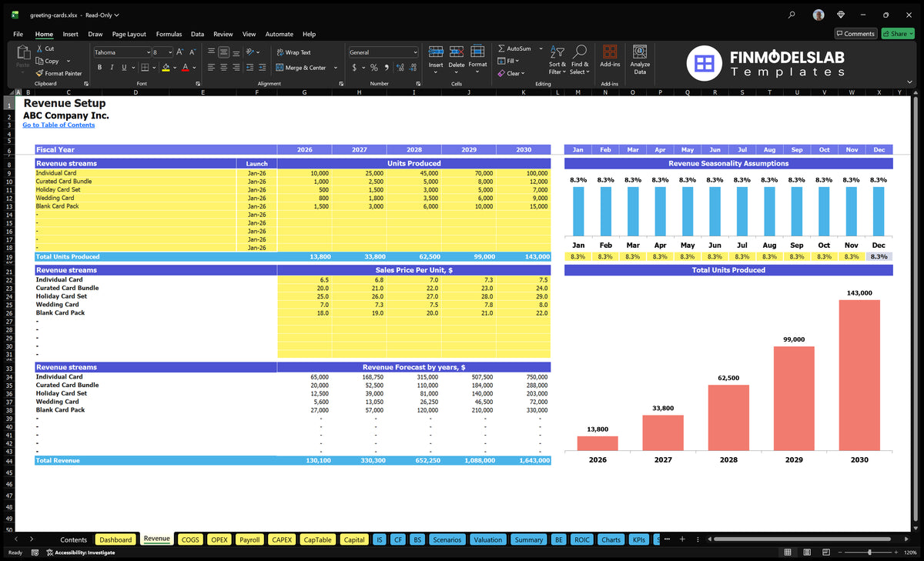Apply Comma Style format
This screenshot has height=561, width=924.
pyautogui.click(x=385, y=68)
